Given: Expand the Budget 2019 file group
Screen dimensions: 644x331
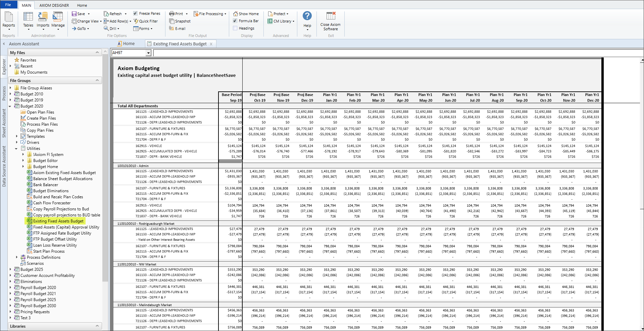Looking at the screenshot, I should click(x=10, y=100).
